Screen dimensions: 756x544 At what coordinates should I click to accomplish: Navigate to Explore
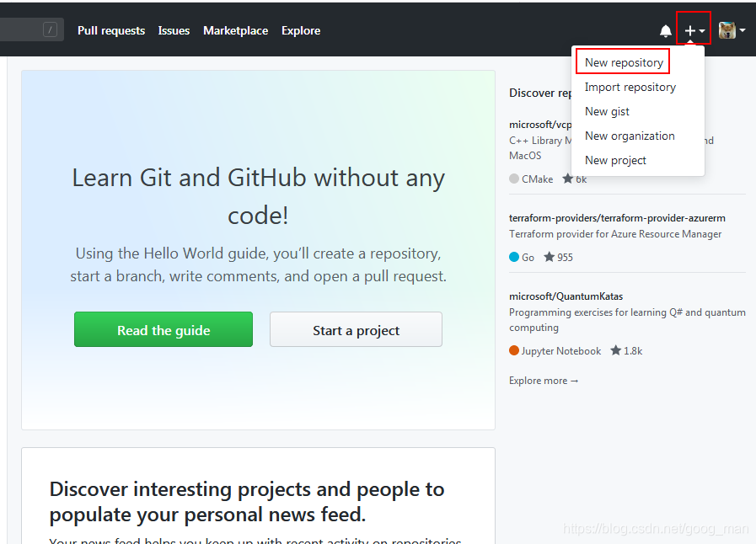(x=301, y=31)
